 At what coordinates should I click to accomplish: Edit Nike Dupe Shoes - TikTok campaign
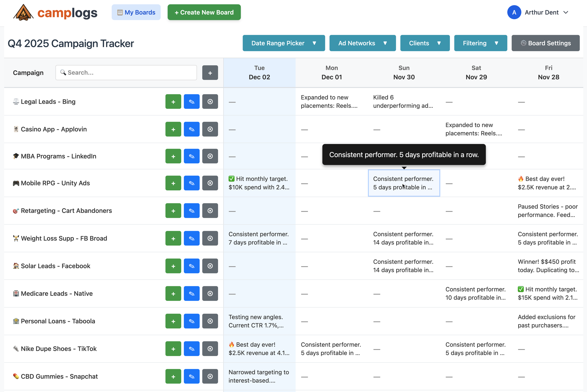click(191, 349)
